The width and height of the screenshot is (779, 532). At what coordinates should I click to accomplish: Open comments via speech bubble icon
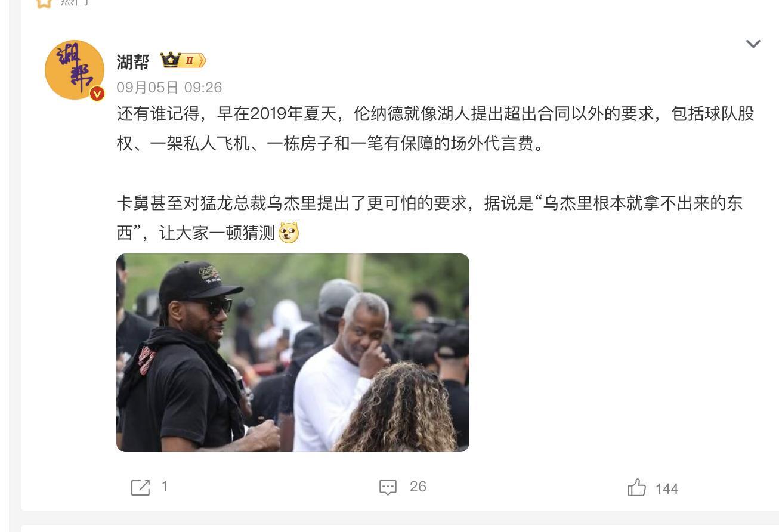388,487
